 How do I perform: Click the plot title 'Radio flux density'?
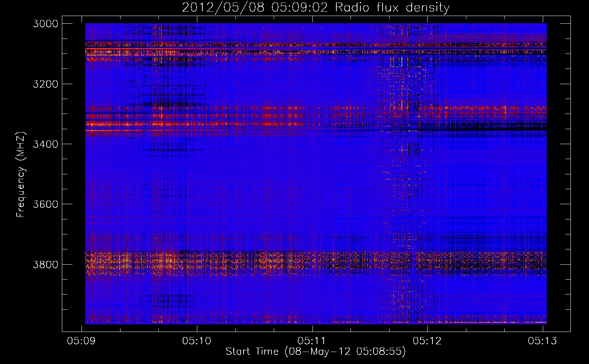(392, 8)
